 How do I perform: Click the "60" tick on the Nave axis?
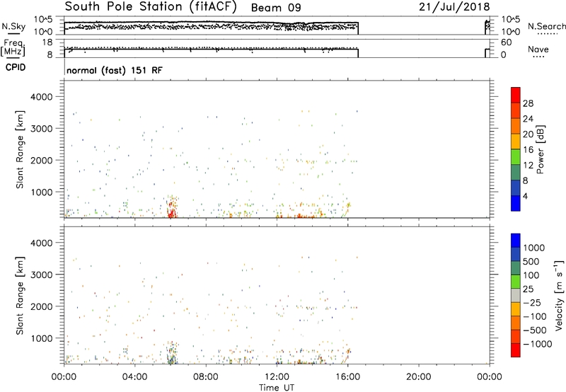click(506, 42)
